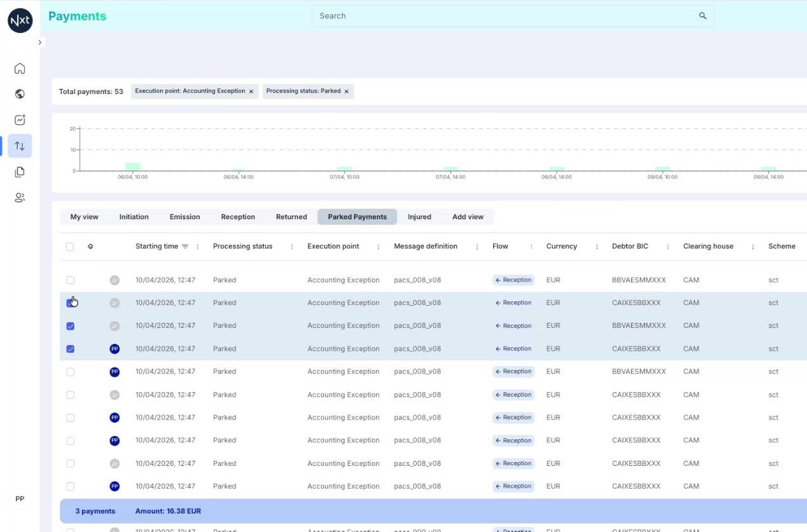Click the Reception flow chip in the checked BBVAESMMXXX row
Viewport: 807px width, 532px height.
pos(513,326)
